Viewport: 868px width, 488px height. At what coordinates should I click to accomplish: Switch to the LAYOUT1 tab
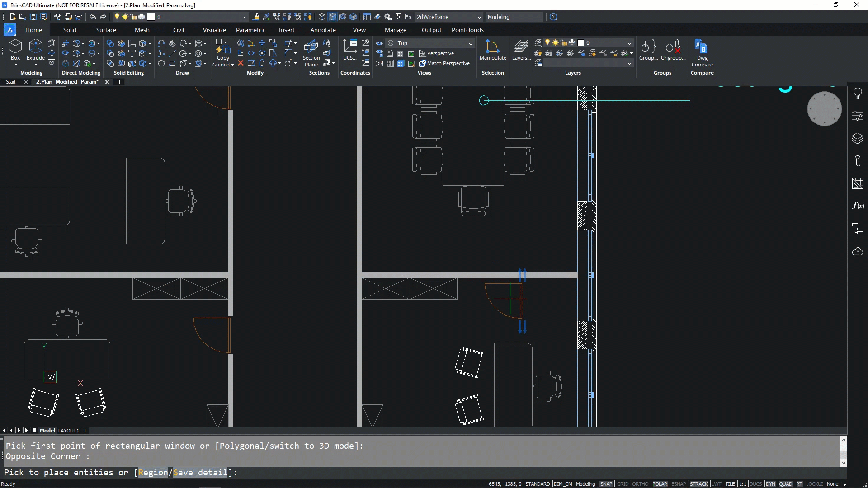pyautogui.click(x=69, y=431)
